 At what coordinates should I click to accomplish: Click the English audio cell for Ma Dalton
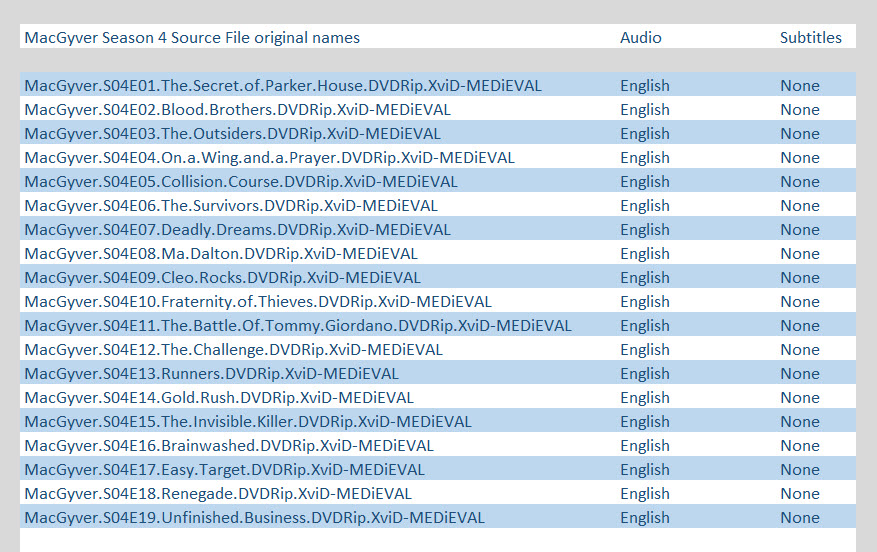645,254
